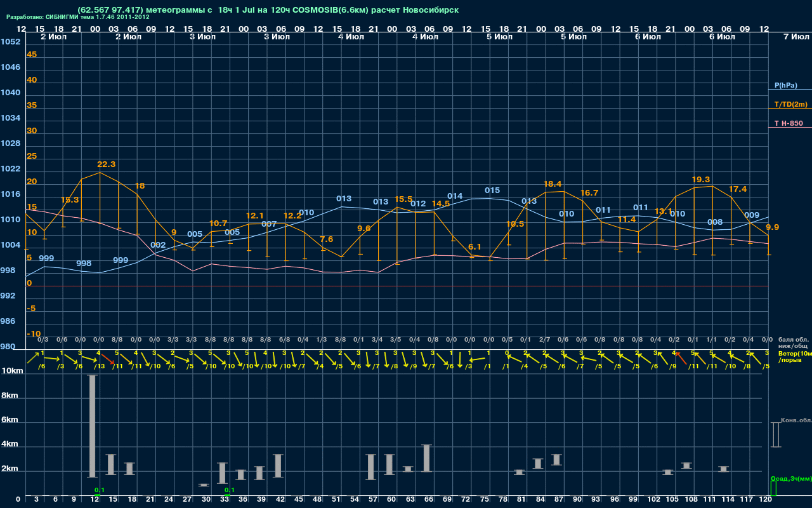Click the 10.7 temperature value
The image size is (812, 508).
click(x=218, y=223)
